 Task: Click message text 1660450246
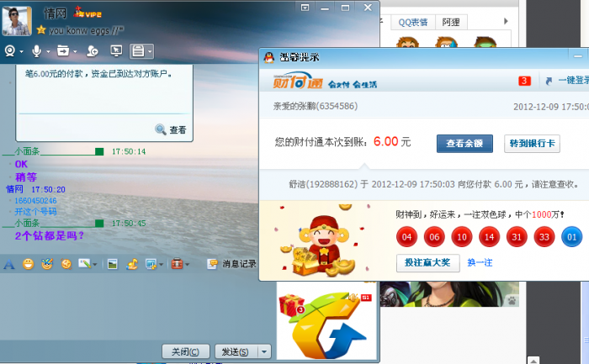coord(35,201)
